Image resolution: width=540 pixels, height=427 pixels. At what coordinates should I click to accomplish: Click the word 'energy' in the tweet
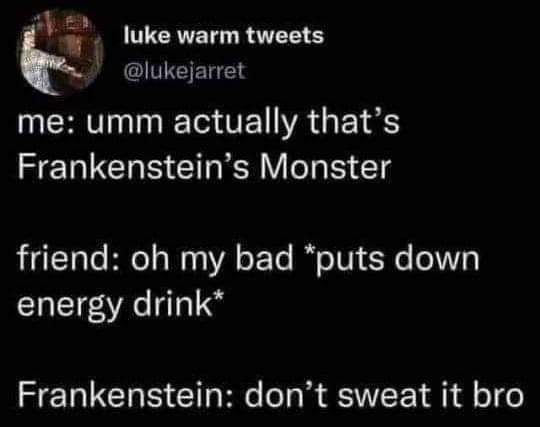(x=70, y=306)
